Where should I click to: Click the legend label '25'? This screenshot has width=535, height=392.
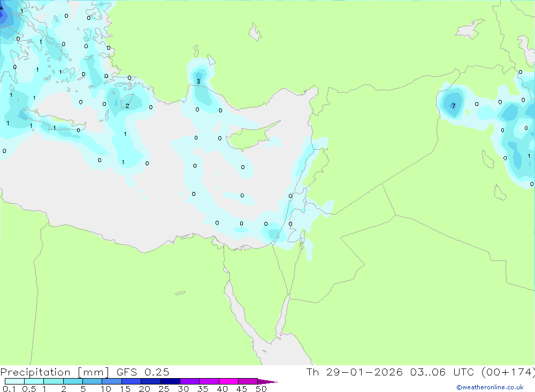[x=164, y=389]
